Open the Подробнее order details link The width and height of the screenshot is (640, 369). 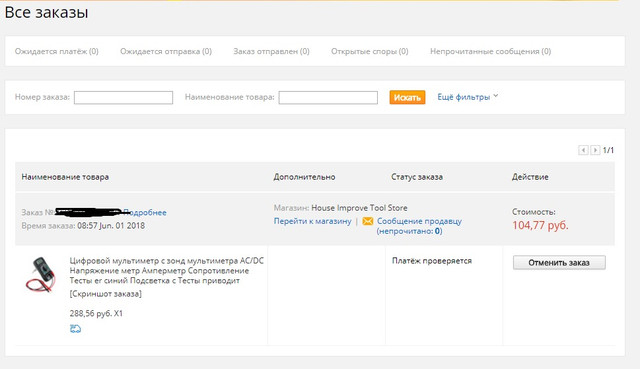[145, 212]
